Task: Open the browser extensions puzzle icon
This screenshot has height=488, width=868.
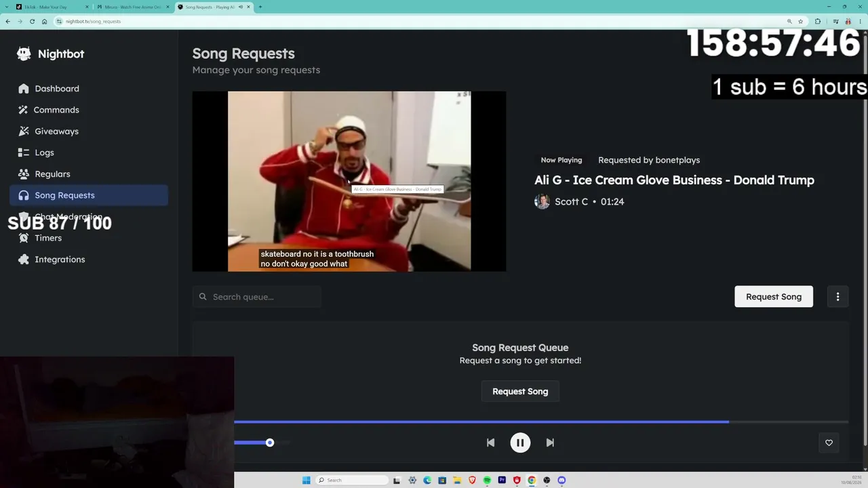Action: (x=817, y=21)
